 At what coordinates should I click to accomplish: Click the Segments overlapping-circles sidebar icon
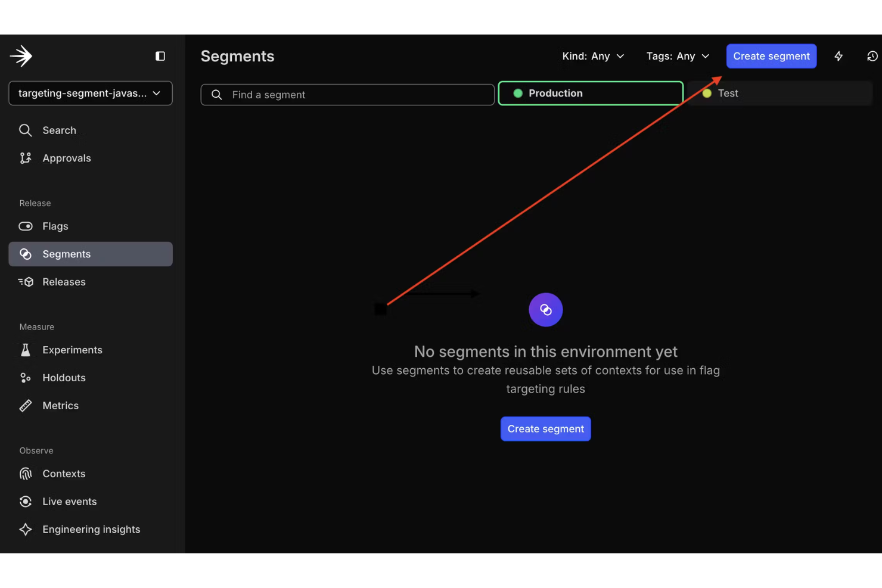[26, 254]
